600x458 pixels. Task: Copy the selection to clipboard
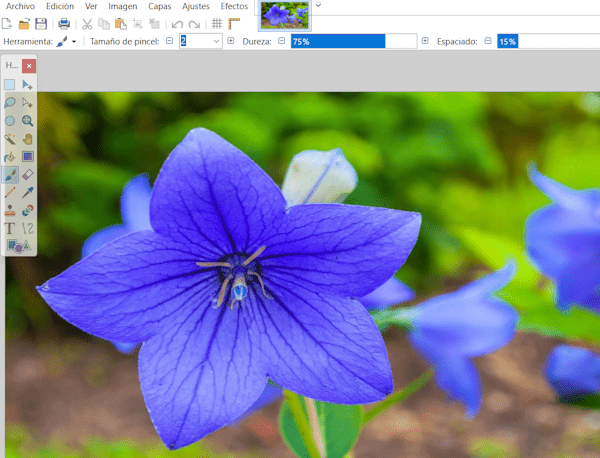pos(104,24)
